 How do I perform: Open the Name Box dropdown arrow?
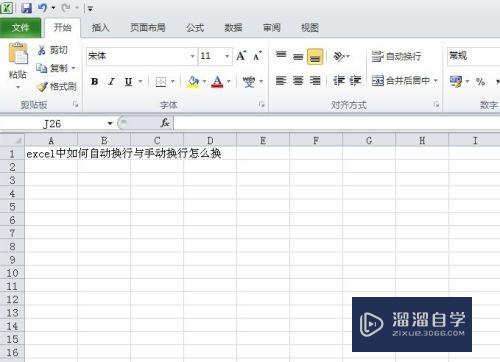coord(110,124)
